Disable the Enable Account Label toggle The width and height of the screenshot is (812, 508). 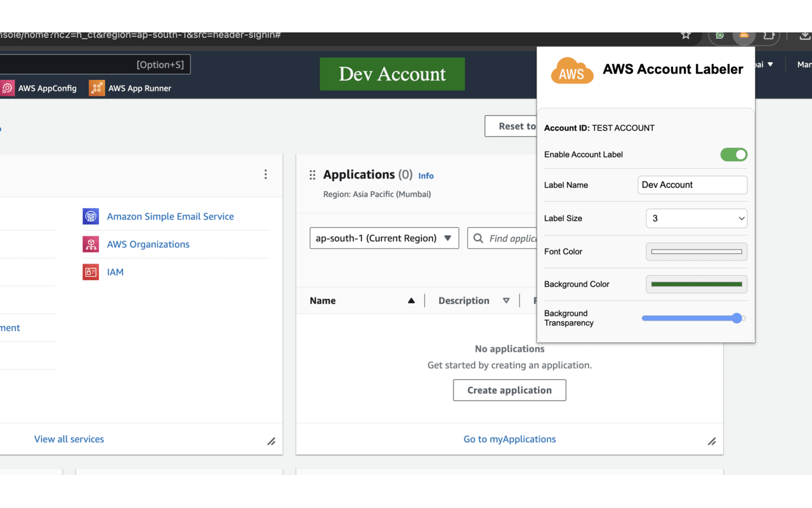[734, 154]
